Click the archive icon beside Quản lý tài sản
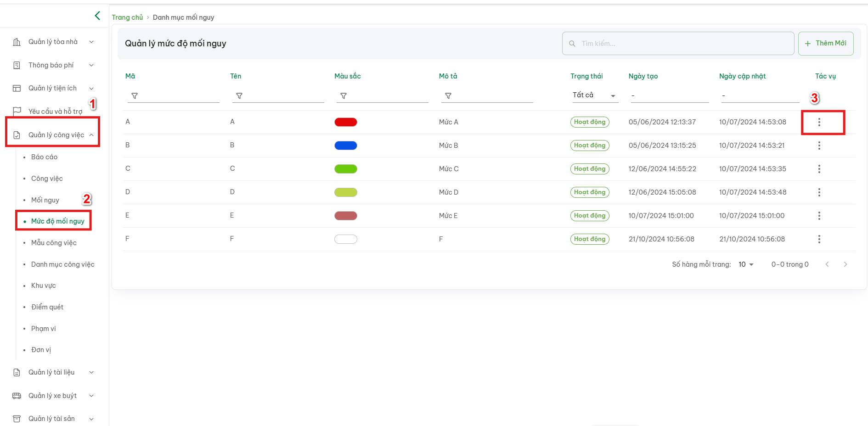Image resolution: width=868 pixels, height=426 pixels. (17, 419)
